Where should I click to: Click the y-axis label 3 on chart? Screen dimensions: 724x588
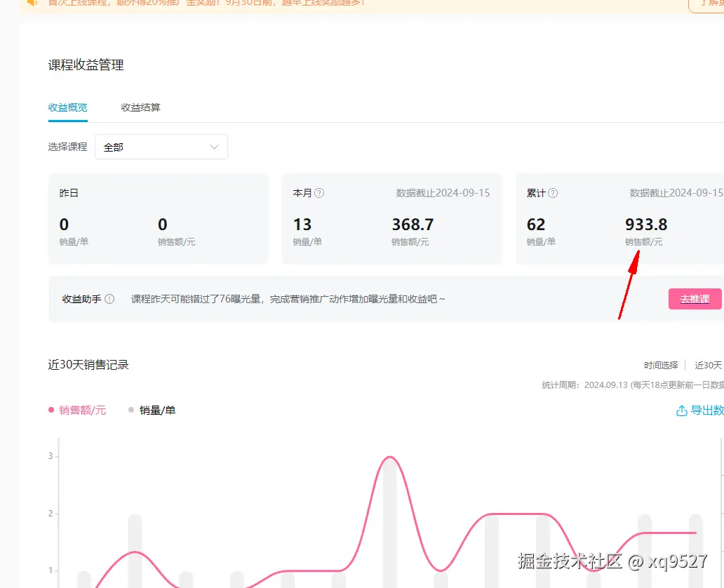[x=51, y=456]
